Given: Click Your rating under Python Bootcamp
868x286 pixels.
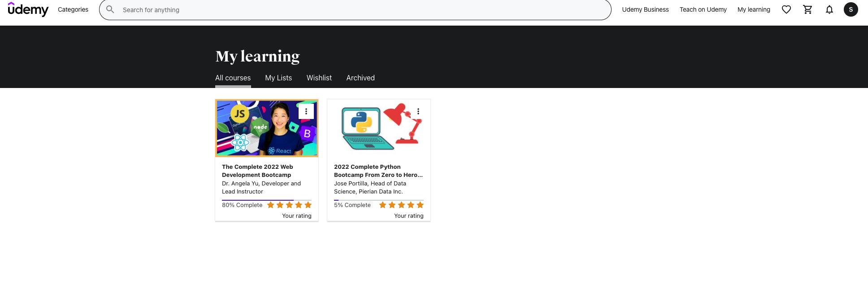Looking at the screenshot, I should click(409, 216).
